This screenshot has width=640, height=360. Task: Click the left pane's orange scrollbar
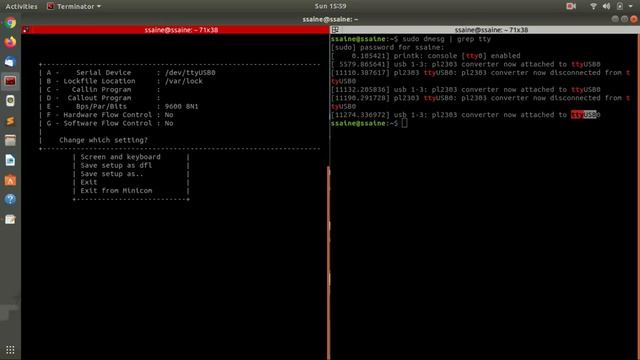[329, 263]
